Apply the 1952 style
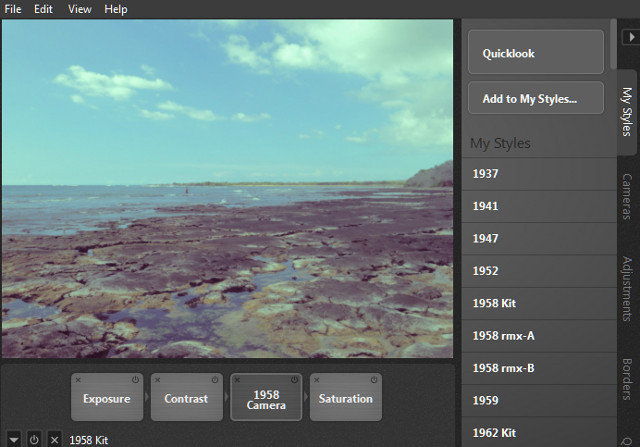The width and height of the screenshot is (640, 447). (x=539, y=271)
